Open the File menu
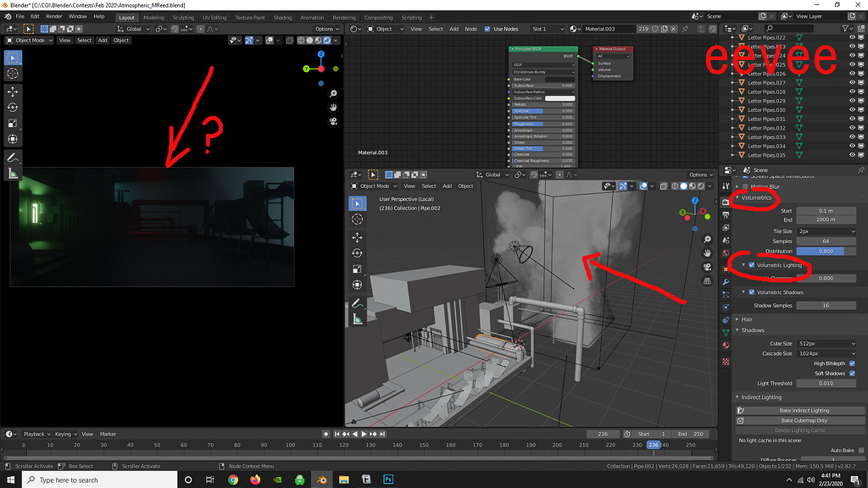This screenshot has height=488, width=868. click(x=20, y=17)
